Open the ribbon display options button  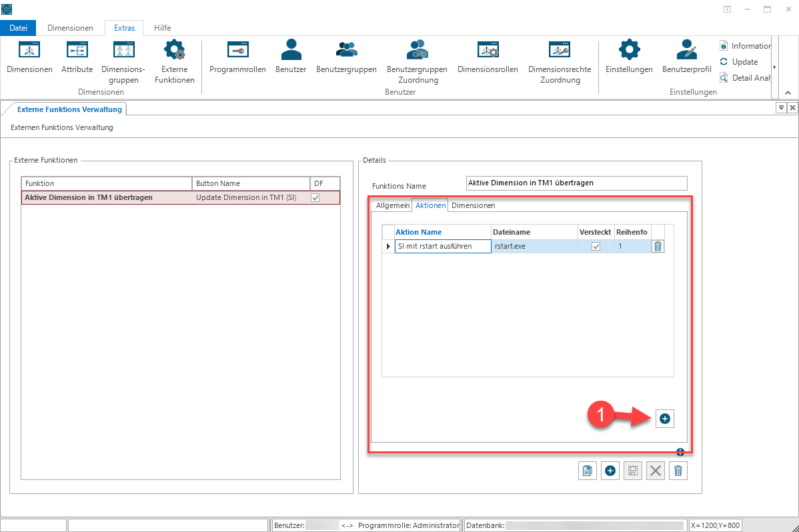coord(727,9)
